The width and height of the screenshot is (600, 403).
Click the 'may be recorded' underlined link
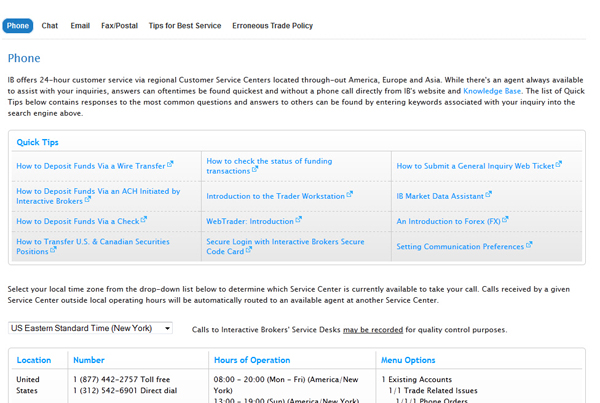click(373, 330)
